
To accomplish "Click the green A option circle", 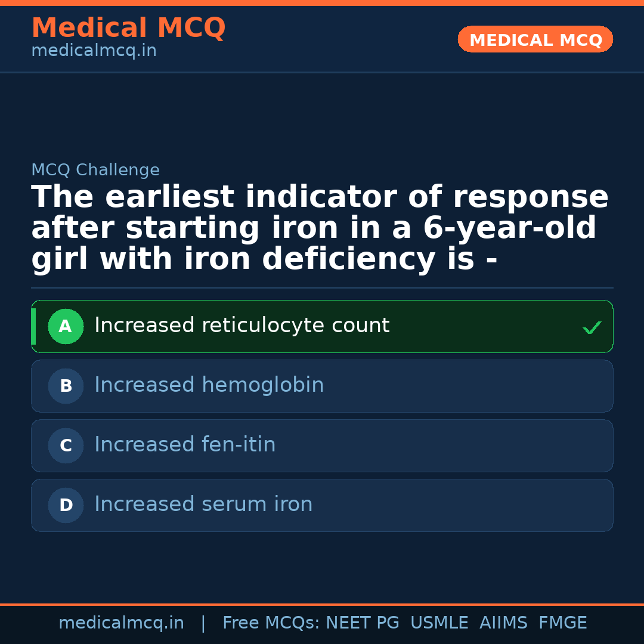I will coord(66,327).
